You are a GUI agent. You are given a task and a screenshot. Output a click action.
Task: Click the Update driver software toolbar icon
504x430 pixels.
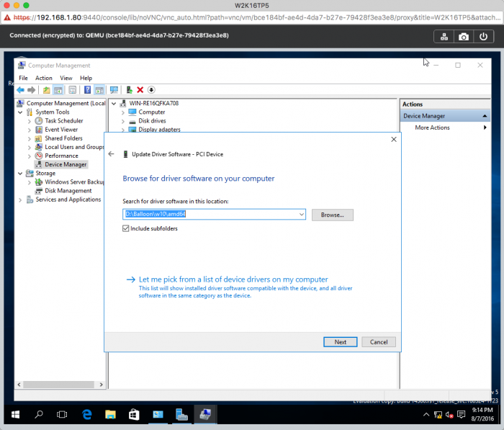[x=129, y=90]
